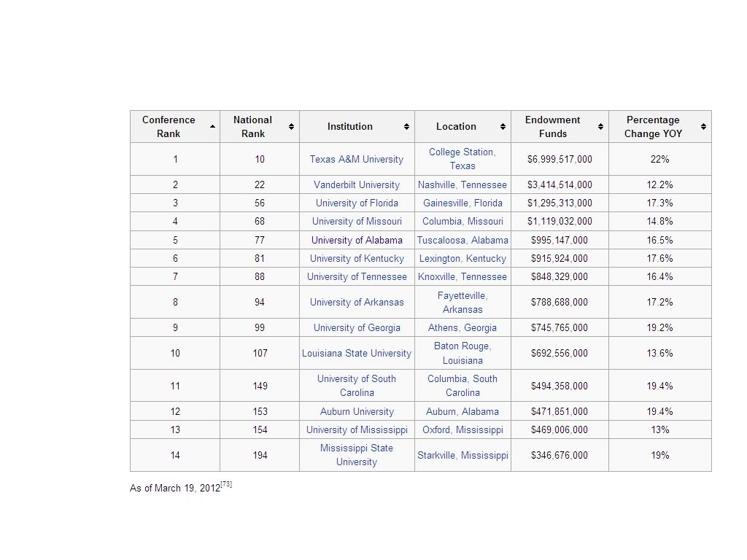Follow Athens, Georgia location link

point(462,328)
